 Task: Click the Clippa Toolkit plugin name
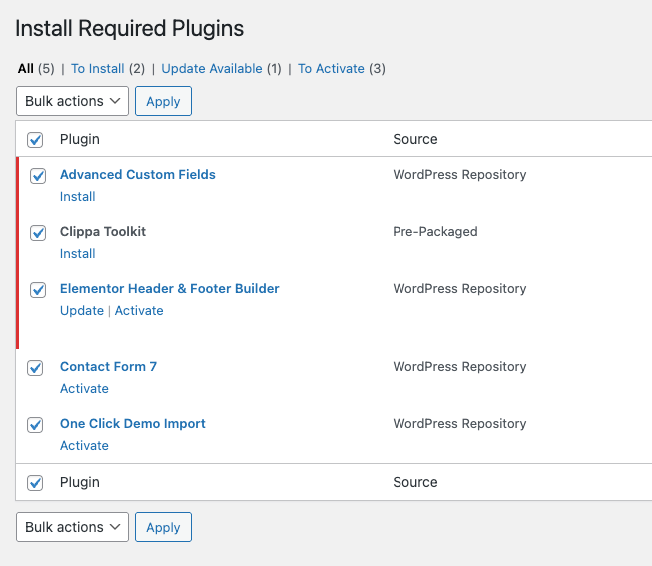tap(103, 231)
